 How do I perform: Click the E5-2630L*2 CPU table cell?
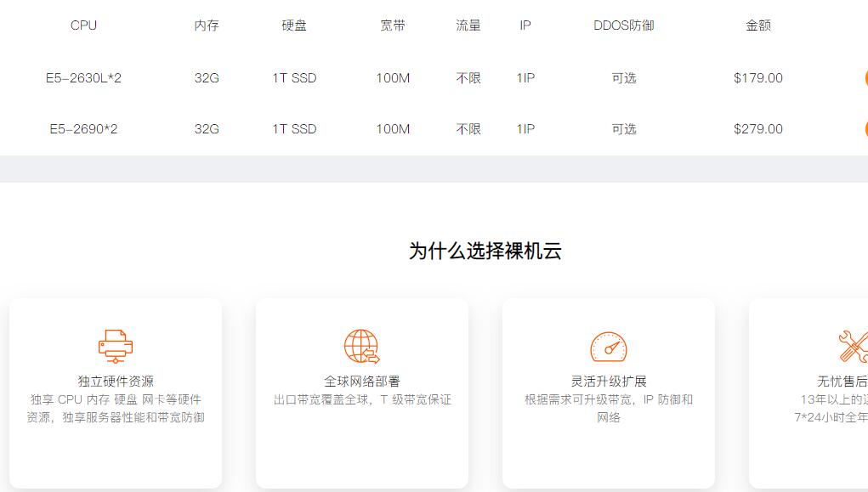[82, 77]
